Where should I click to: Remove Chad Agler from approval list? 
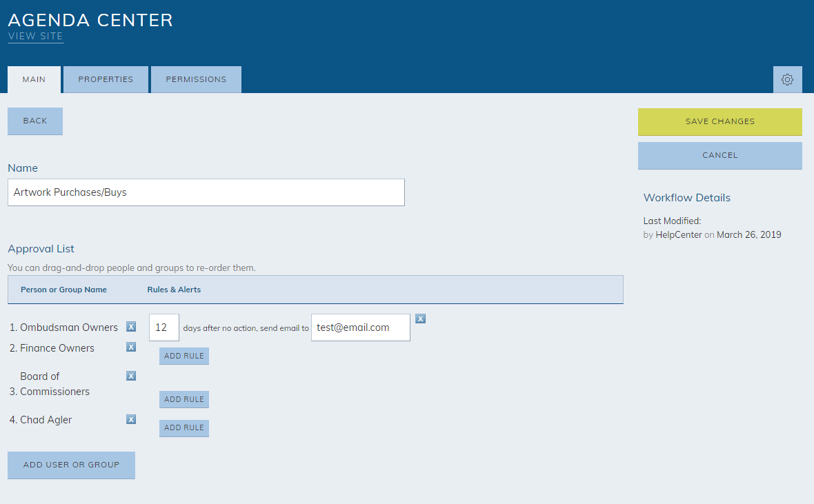(131, 419)
